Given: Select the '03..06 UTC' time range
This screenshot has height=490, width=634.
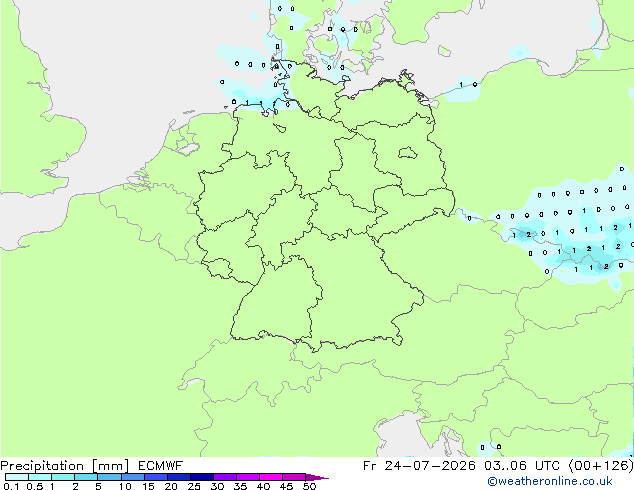Looking at the screenshot, I should 522,466.
